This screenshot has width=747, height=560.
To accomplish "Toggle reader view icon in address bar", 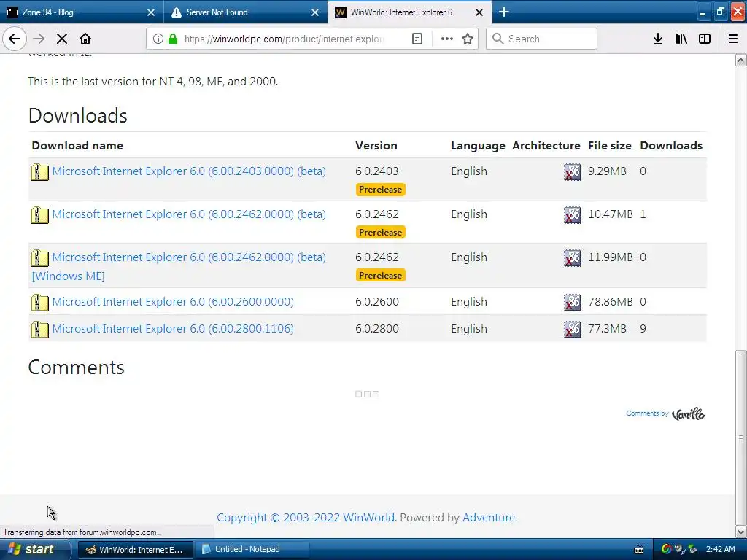I will [x=417, y=39].
